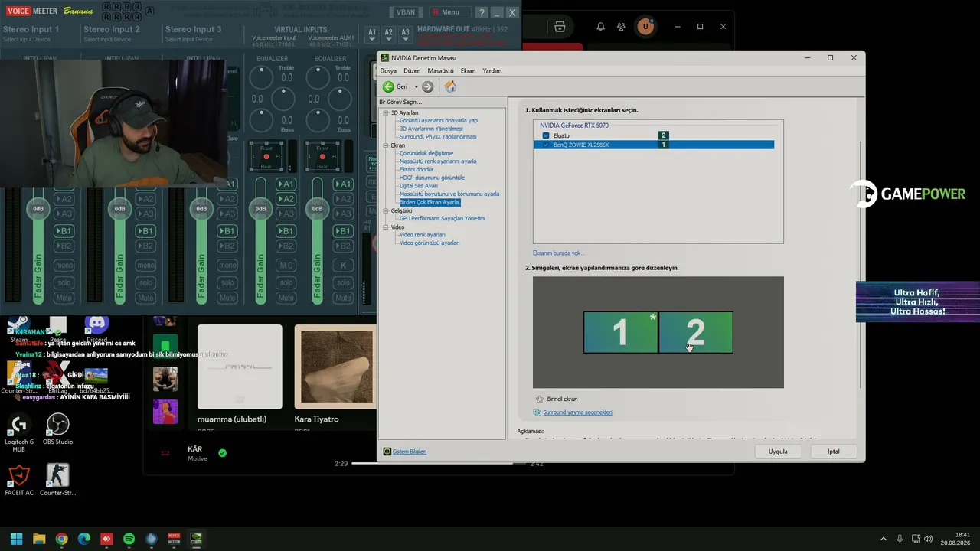The image size is (980, 551).
Task: Open the Surround yayma seçenekleri link
Action: click(x=577, y=412)
